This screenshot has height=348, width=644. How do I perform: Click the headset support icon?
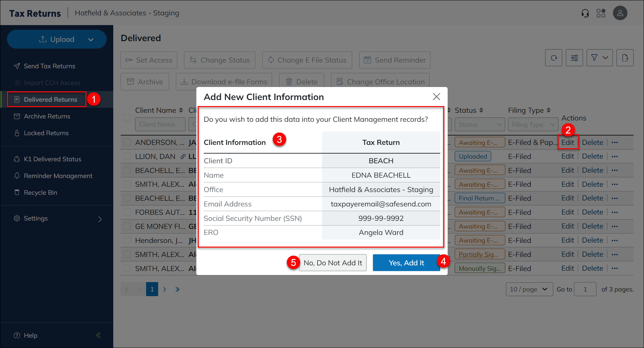pyautogui.click(x=585, y=13)
